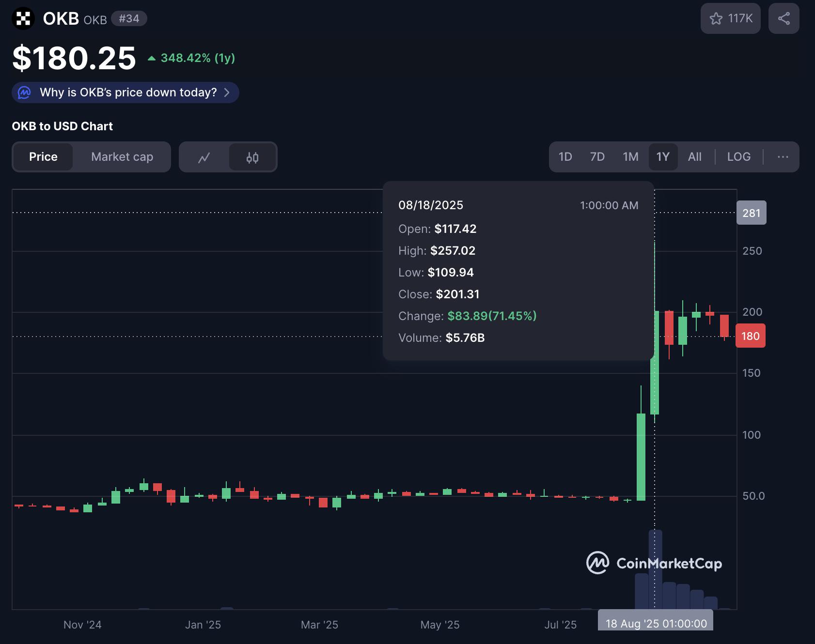Show the All time range
Viewport: 815px width, 644px height.
click(x=694, y=157)
